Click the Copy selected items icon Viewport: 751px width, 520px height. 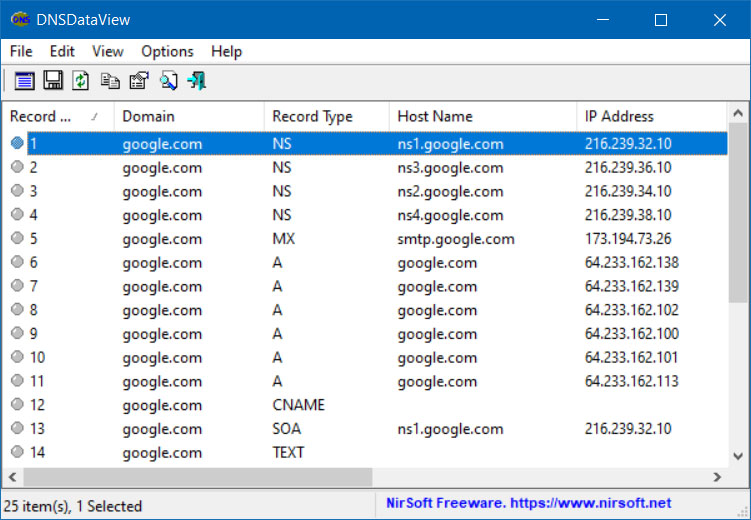110,81
